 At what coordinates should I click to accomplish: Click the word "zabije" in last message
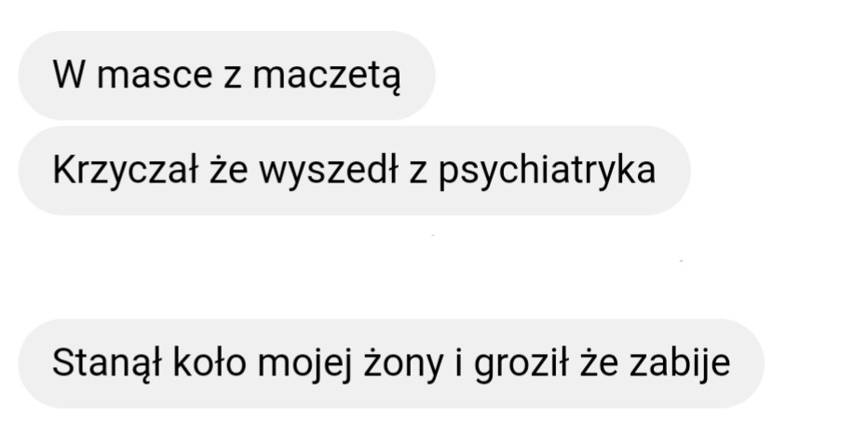(x=681, y=364)
